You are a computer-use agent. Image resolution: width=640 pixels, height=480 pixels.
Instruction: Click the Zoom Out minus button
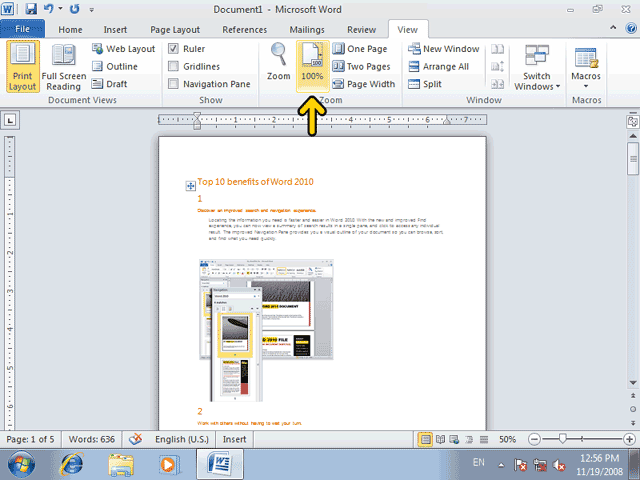coord(534,439)
